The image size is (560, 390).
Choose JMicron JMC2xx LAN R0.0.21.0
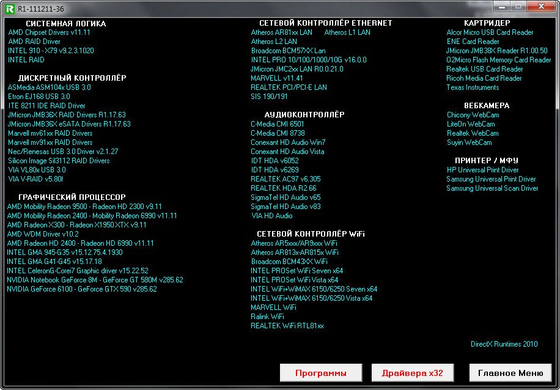tap(297, 69)
